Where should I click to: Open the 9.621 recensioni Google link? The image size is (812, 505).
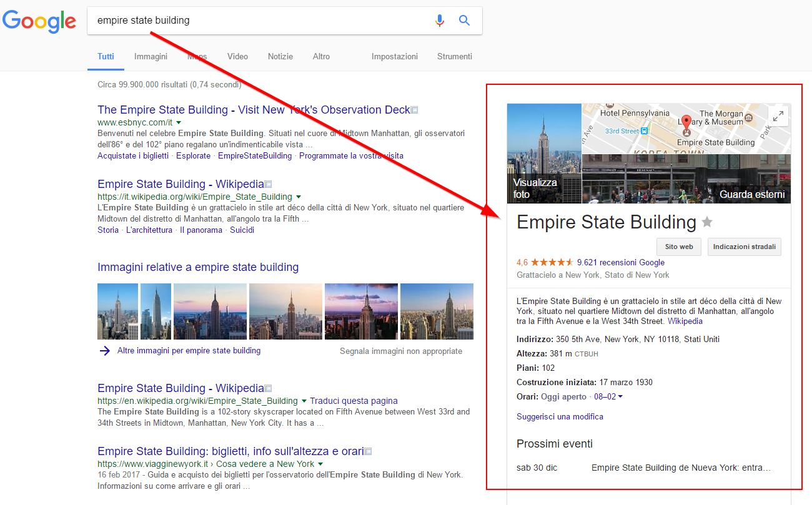coord(620,263)
